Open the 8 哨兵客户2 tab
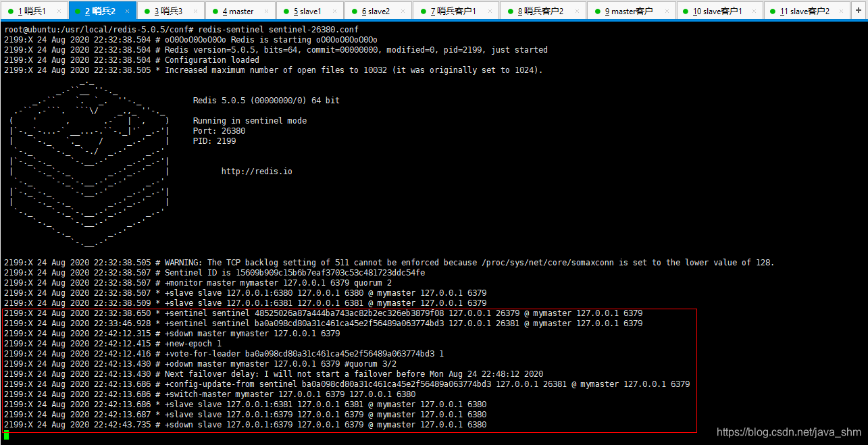 (x=542, y=11)
